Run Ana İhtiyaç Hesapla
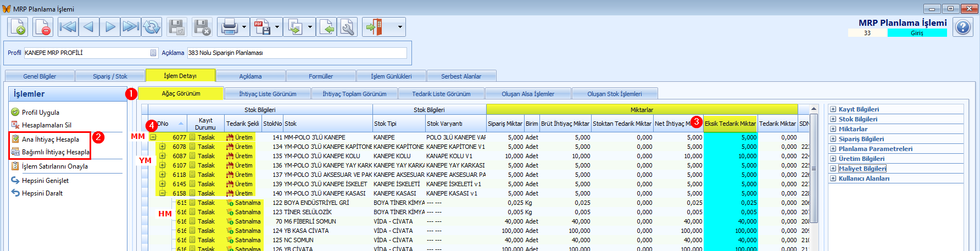This screenshot has height=251, width=980. point(51,140)
